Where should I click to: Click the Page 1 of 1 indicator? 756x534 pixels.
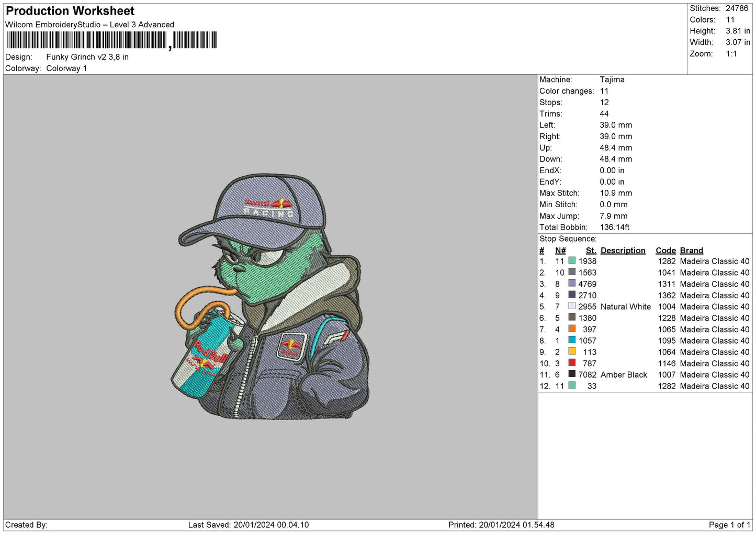pos(729,525)
